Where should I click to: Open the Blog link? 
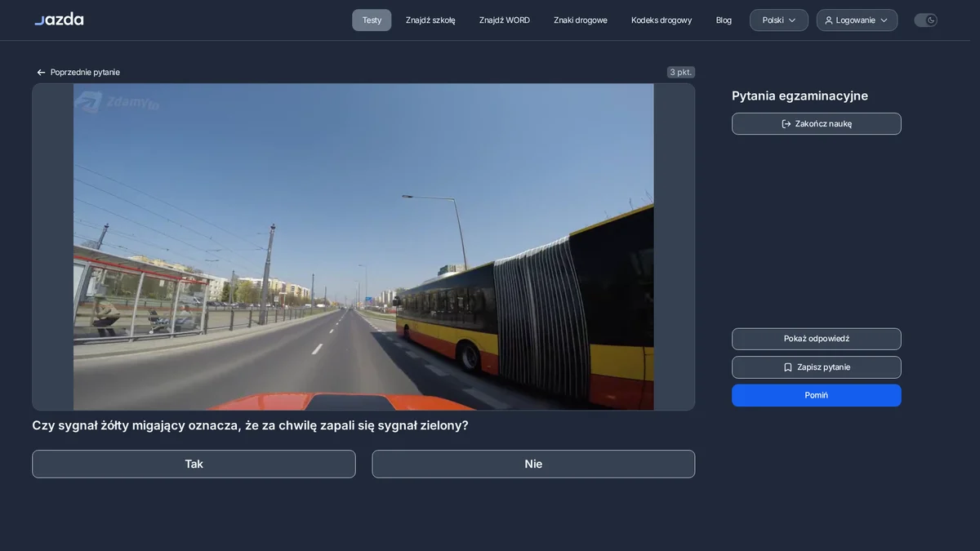pyautogui.click(x=724, y=20)
